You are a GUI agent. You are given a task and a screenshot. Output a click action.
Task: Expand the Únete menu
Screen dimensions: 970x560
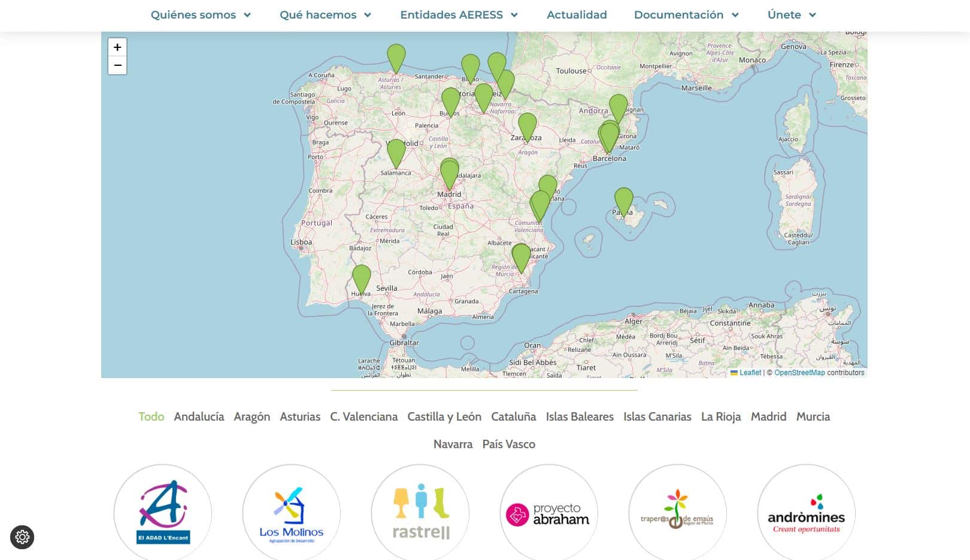(792, 15)
